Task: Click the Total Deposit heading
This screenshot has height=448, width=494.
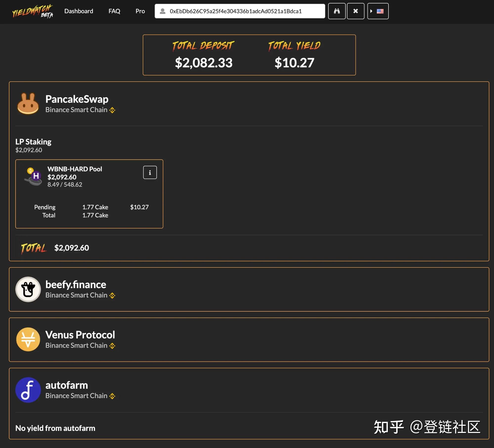Action: click(203, 46)
